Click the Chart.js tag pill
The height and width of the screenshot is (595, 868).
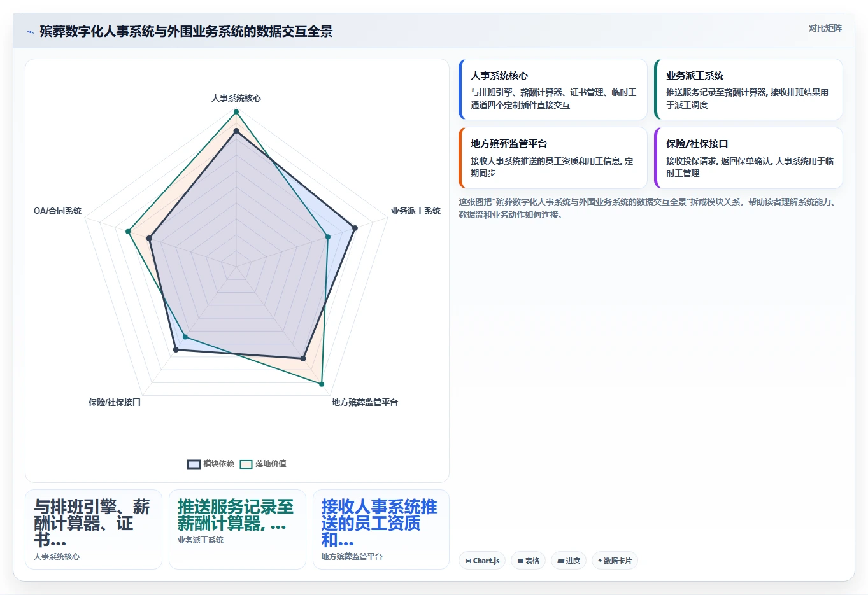pos(482,561)
